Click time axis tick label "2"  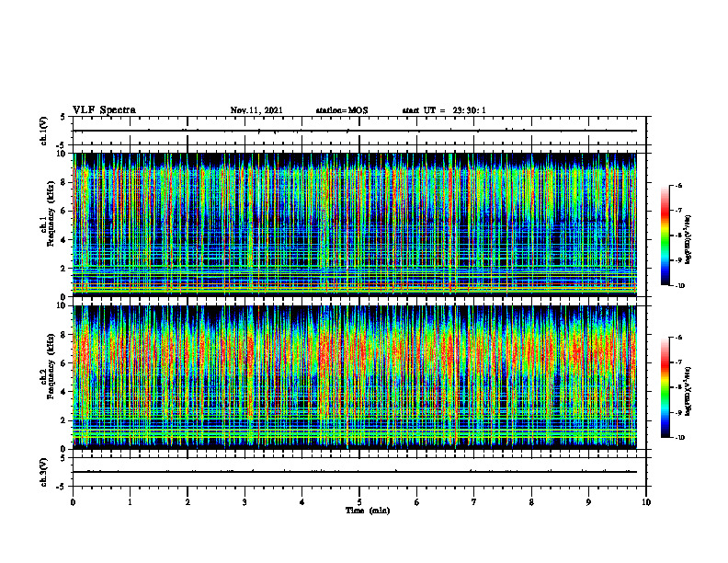click(x=188, y=502)
